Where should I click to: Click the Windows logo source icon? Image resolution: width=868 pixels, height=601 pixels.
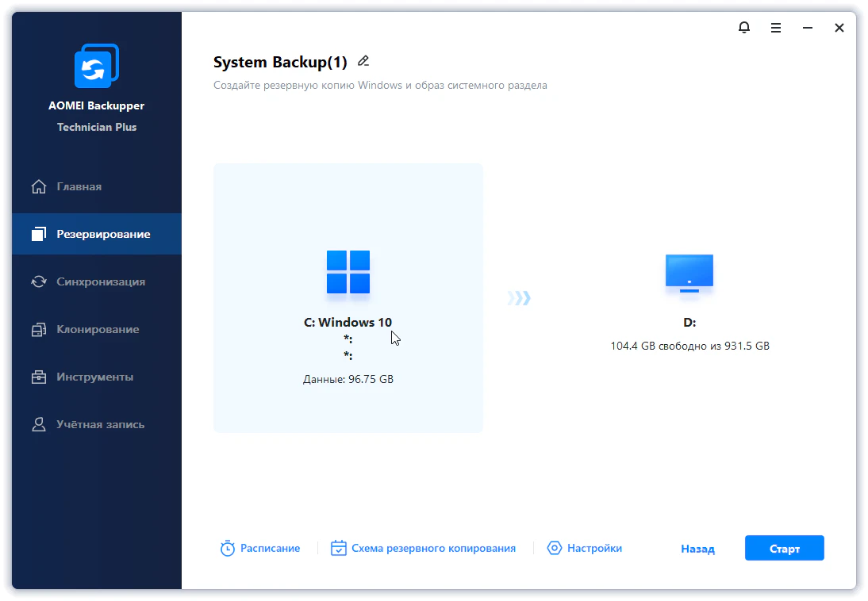pos(348,272)
